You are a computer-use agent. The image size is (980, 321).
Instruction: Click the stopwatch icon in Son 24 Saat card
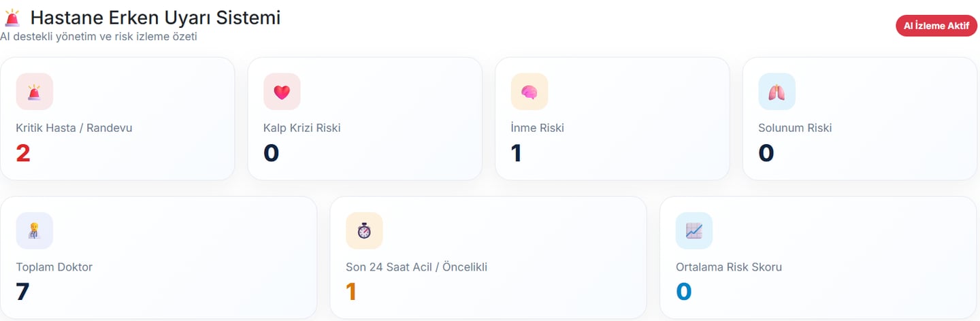pos(364,231)
